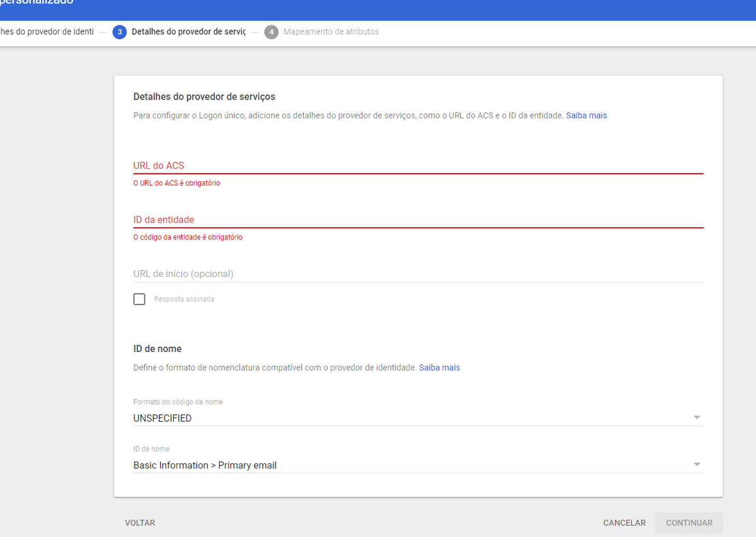Viewport: 756px width, 537px height.
Task: Open the 'Mapeamento de atributos' step
Action: click(x=331, y=32)
